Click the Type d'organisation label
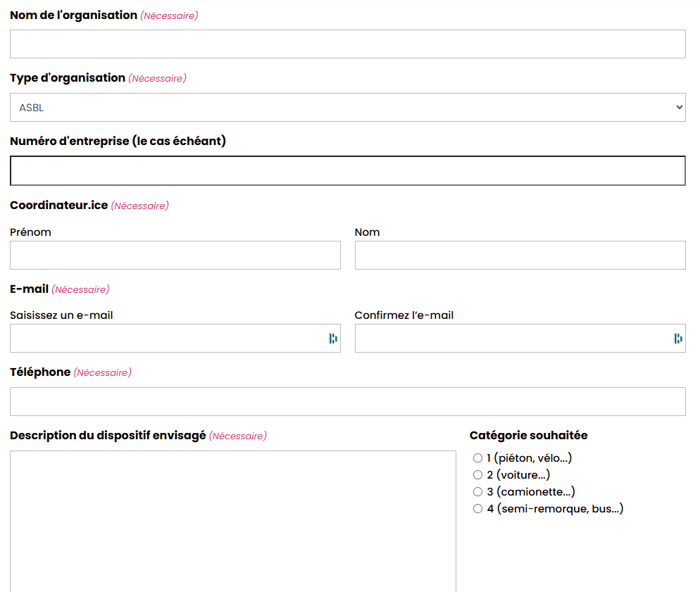The width and height of the screenshot is (700, 592). pyautogui.click(x=68, y=78)
